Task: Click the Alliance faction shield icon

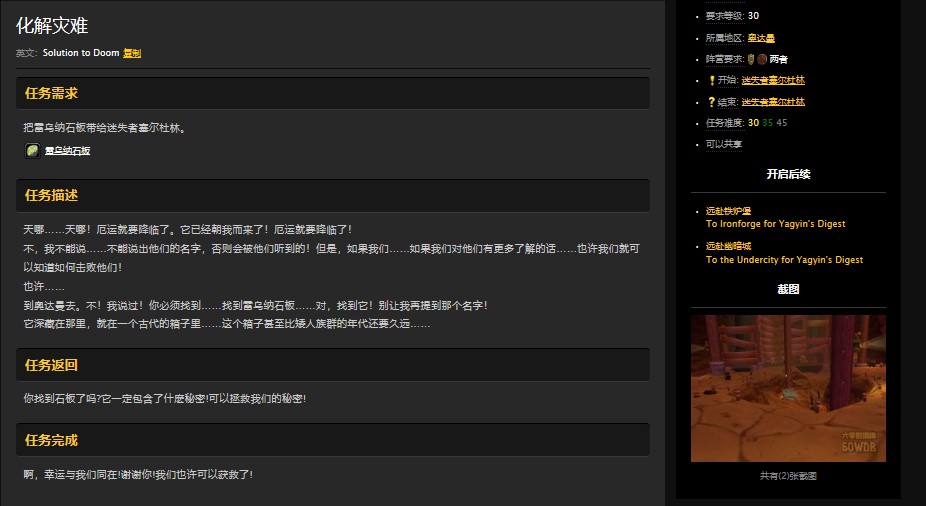Action: [751, 59]
